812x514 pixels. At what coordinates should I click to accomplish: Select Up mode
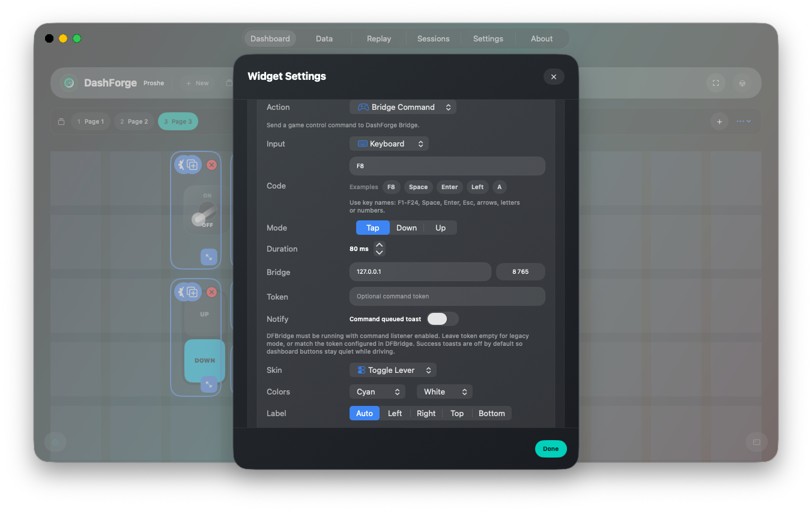click(x=440, y=228)
